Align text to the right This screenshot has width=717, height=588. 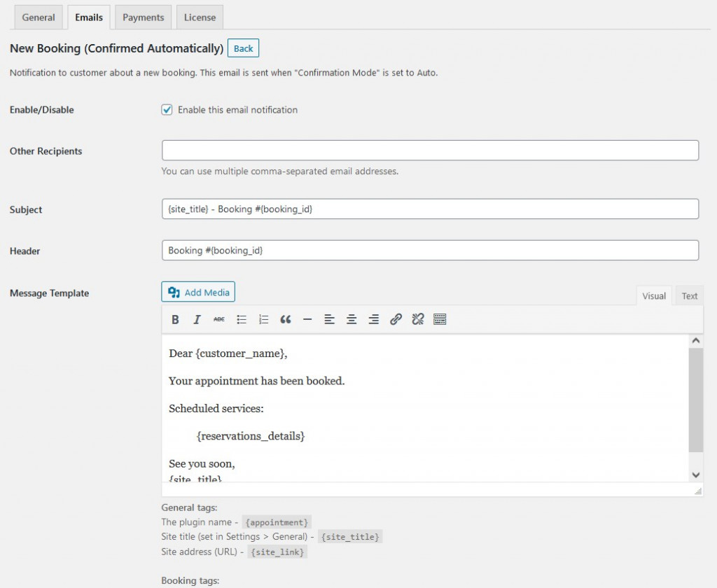coord(373,320)
